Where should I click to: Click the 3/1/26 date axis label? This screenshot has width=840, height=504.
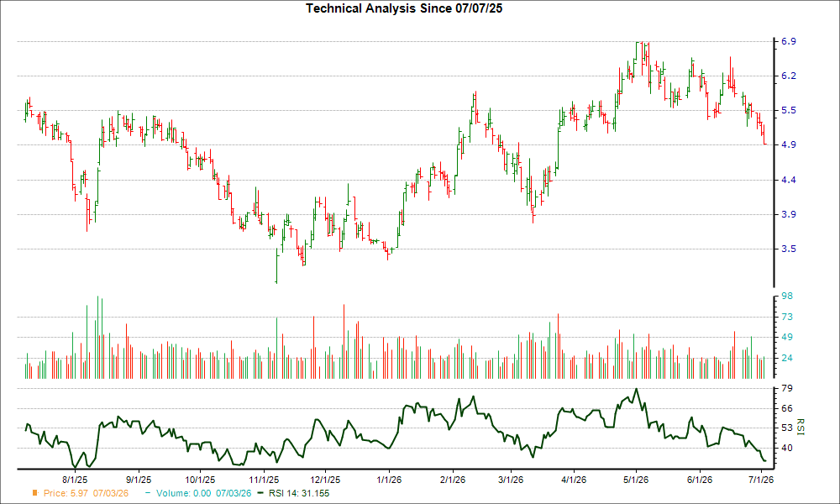click(511, 480)
